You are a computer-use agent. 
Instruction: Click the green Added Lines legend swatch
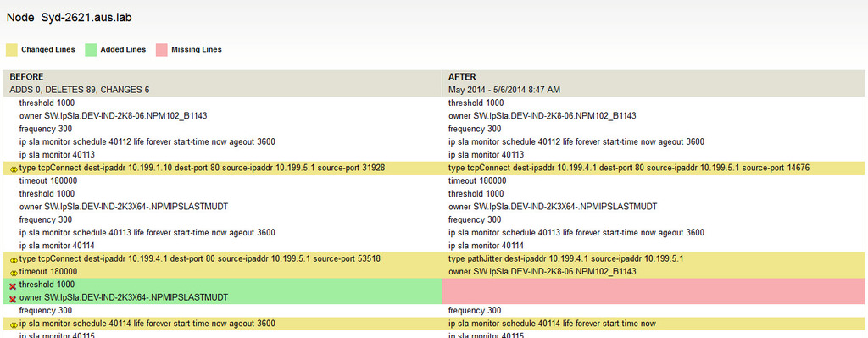[91, 50]
